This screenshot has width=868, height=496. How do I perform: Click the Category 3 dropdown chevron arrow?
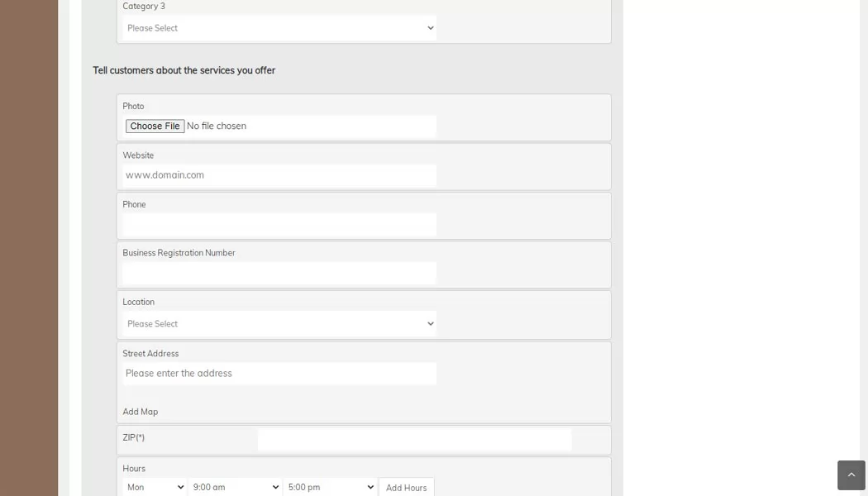click(x=430, y=28)
